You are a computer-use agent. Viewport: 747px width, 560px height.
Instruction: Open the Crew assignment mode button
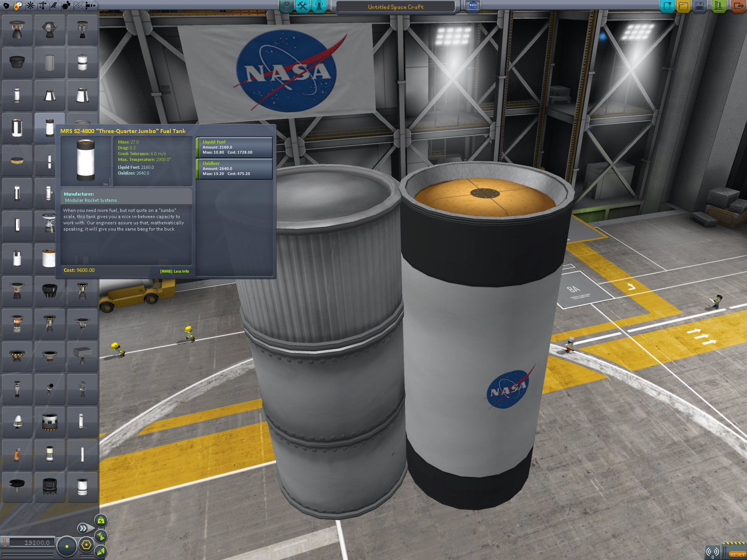click(x=319, y=6)
